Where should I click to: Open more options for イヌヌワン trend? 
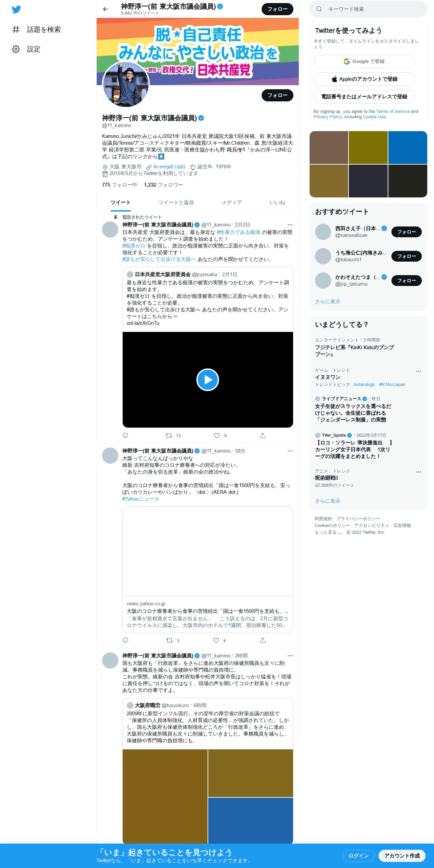pos(418,371)
